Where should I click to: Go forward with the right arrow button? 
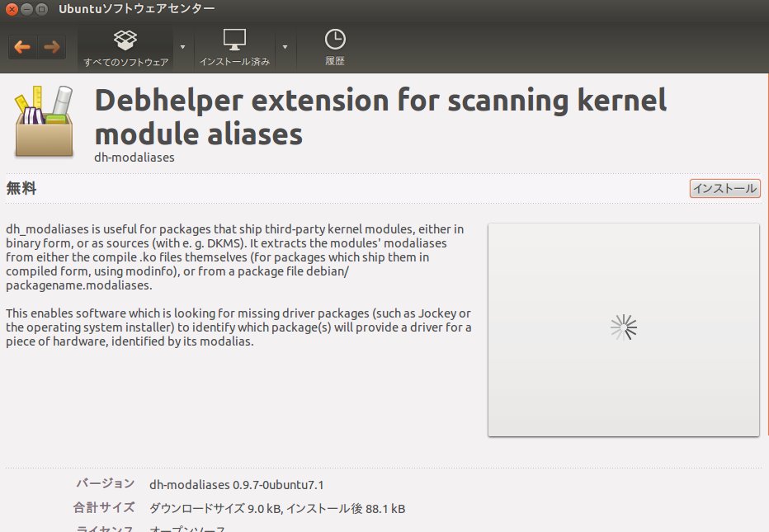click(x=51, y=47)
